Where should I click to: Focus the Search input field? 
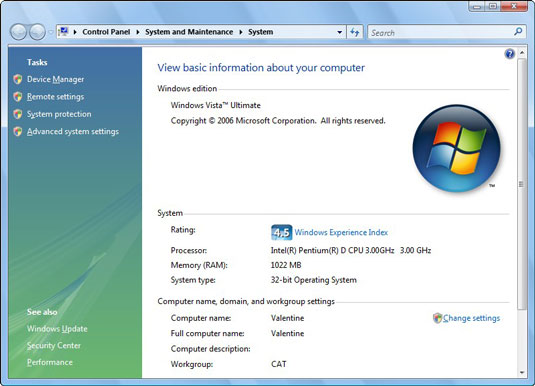coord(440,32)
